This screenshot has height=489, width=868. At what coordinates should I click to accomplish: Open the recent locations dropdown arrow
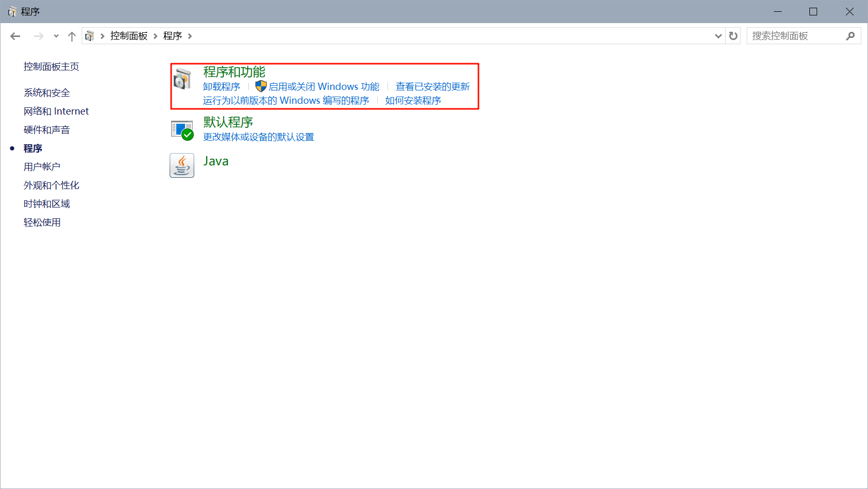point(56,36)
